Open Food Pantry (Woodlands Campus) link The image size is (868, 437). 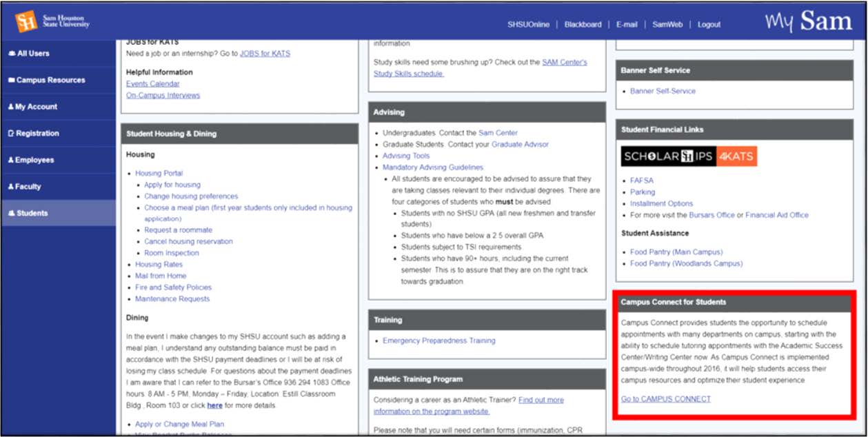click(686, 263)
